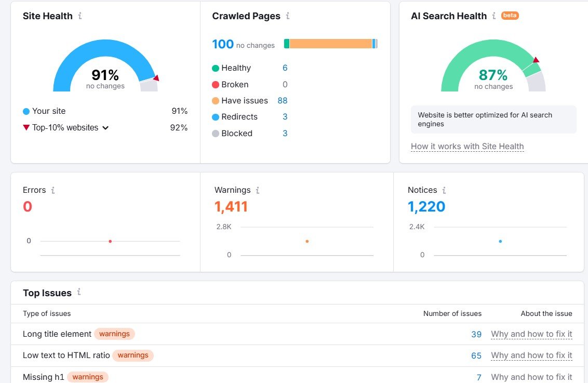588x383 pixels.
Task: Collapse the Low text to HTML ratio warnings label
Action: (133, 355)
